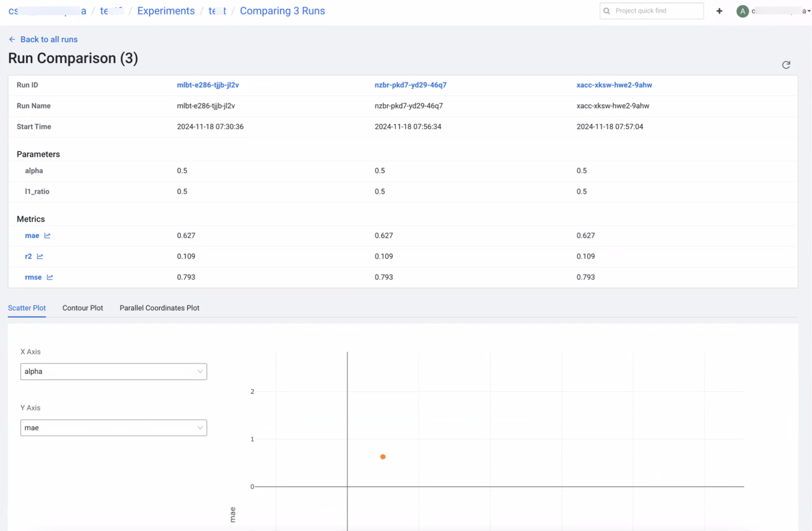This screenshot has width=812, height=531.
Task: Go to Experiments breadcrumb link
Action: point(166,11)
